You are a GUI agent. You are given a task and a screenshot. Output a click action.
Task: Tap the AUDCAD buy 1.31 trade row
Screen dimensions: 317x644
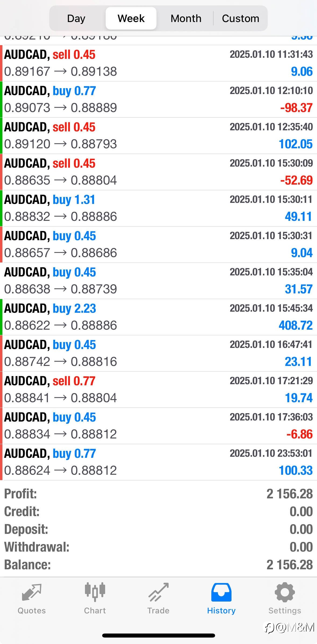coord(158,208)
